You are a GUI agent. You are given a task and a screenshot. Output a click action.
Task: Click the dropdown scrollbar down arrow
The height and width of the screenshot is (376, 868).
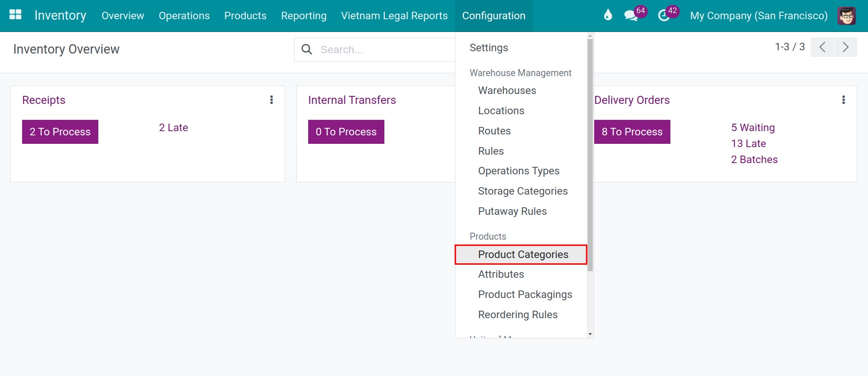(590, 334)
